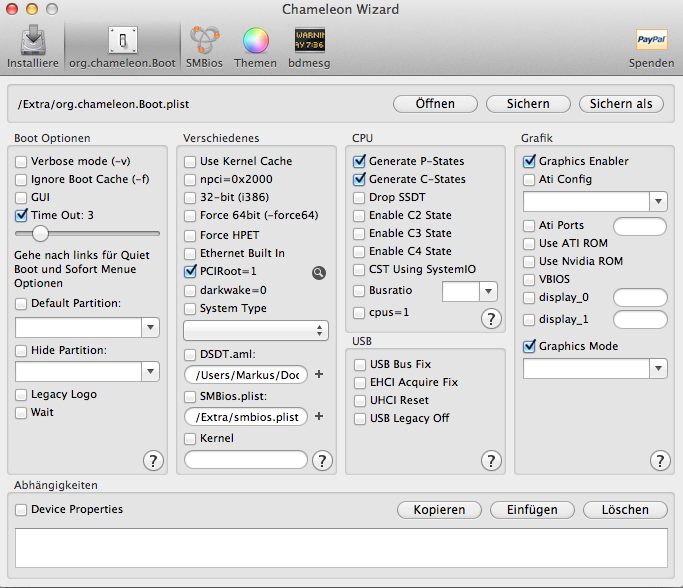Open the System Type popup selector
683x588 pixels.
click(256, 330)
